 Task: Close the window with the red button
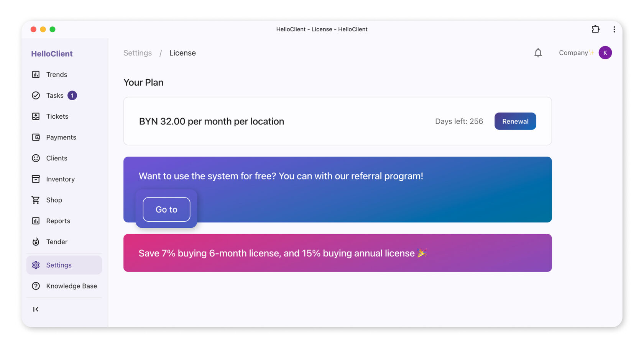click(33, 29)
